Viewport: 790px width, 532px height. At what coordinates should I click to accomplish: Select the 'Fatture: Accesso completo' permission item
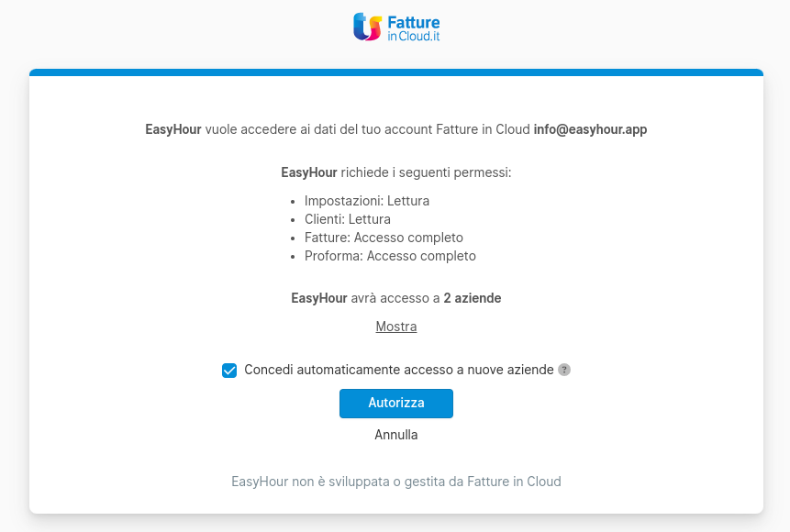click(384, 238)
